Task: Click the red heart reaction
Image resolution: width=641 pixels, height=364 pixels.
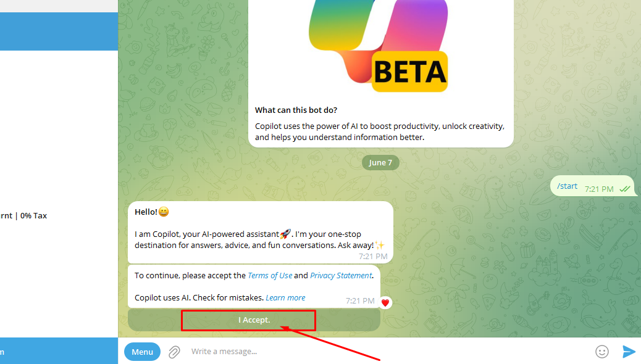Action: pos(385,302)
